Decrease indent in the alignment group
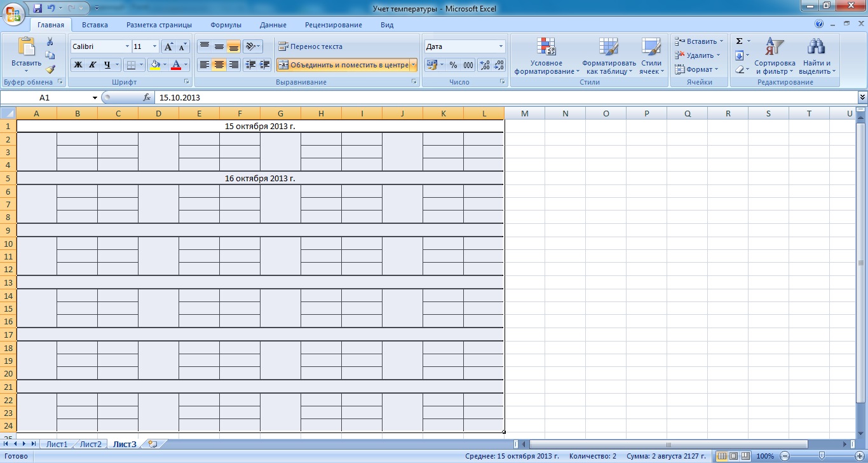 coord(250,64)
